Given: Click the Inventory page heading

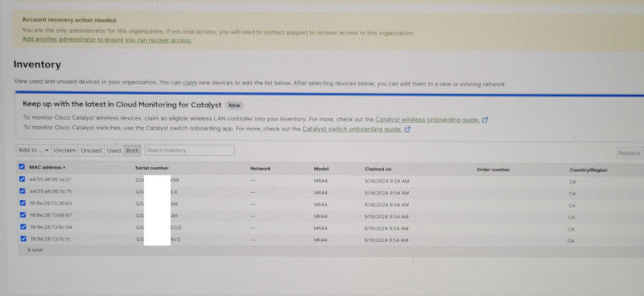Looking at the screenshot, I should (37, 64).
